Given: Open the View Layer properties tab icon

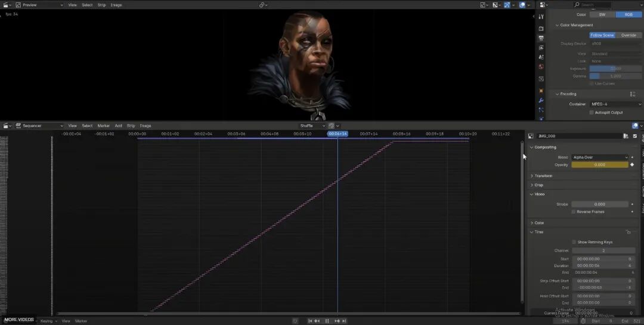Looking at the screenshot, I should 541,48.
